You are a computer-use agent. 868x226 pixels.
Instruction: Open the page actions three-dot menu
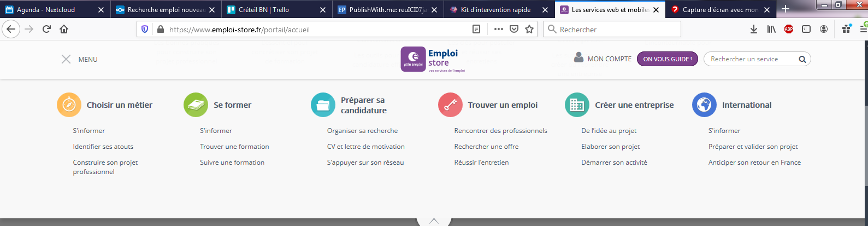498,30
